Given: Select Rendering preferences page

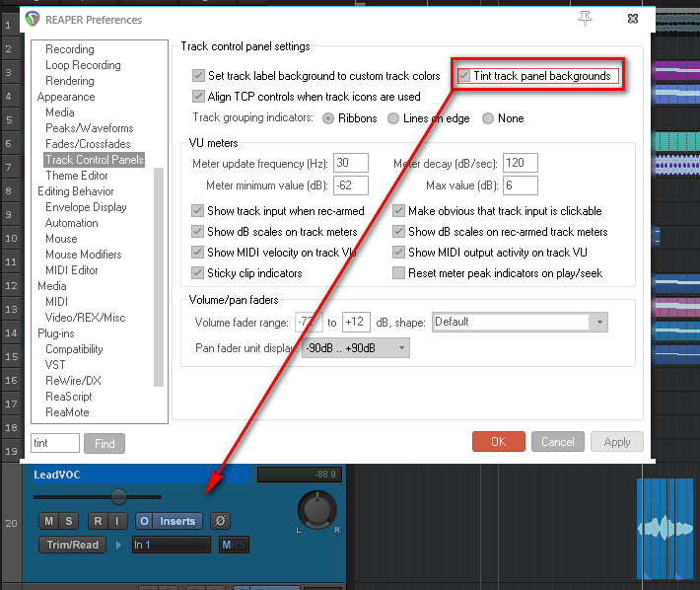Looking at the screenshot, I should click(70, 81).
